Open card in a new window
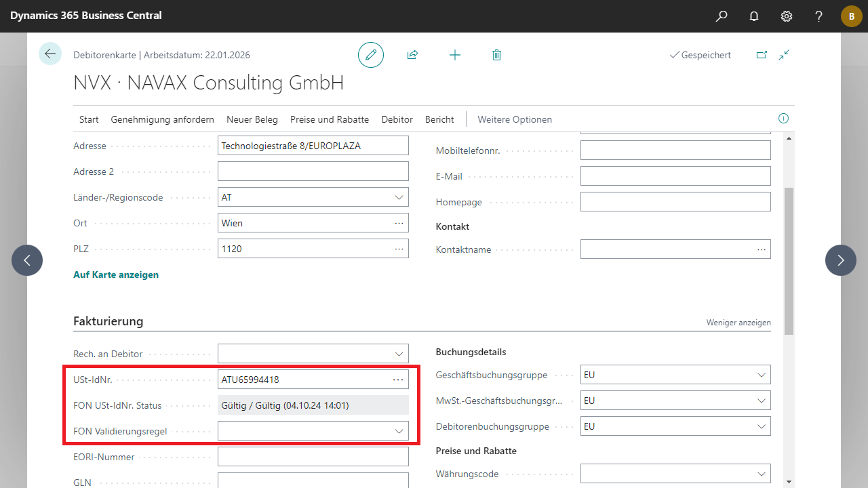The image size is (868, 488). [762, 55]
